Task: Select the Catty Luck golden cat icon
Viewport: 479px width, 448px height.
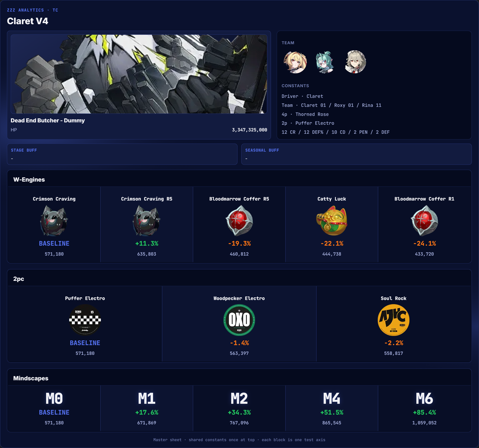Action: (332, 221)
